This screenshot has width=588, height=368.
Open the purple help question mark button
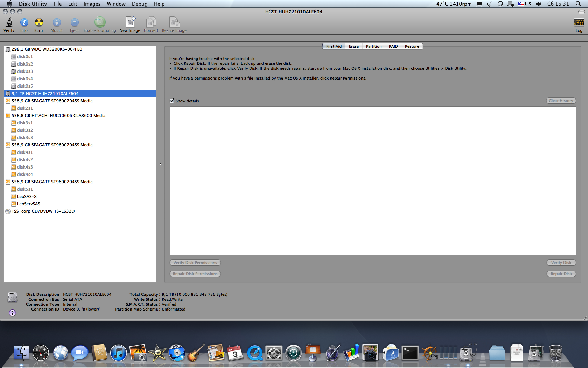tap(12, 313)
